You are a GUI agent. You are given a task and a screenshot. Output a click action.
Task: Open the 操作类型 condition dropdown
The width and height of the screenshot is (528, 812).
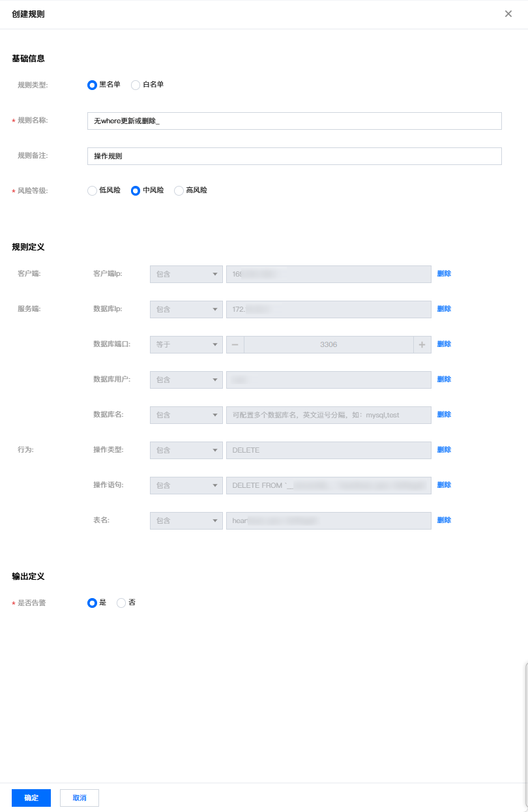coord(186,450)
